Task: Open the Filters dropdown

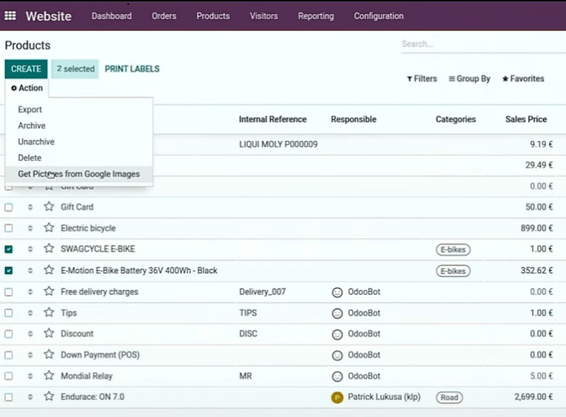Action: click(x=422, y=79)
